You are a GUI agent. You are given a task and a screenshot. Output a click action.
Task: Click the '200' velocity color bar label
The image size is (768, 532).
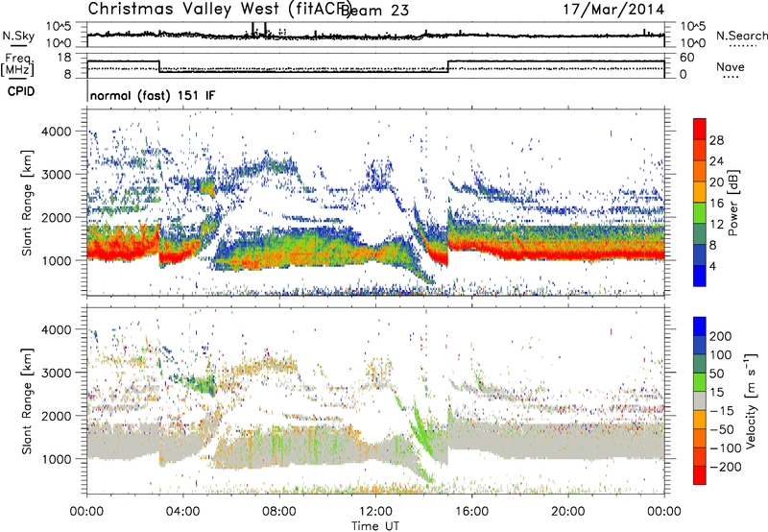pos(721,336)
